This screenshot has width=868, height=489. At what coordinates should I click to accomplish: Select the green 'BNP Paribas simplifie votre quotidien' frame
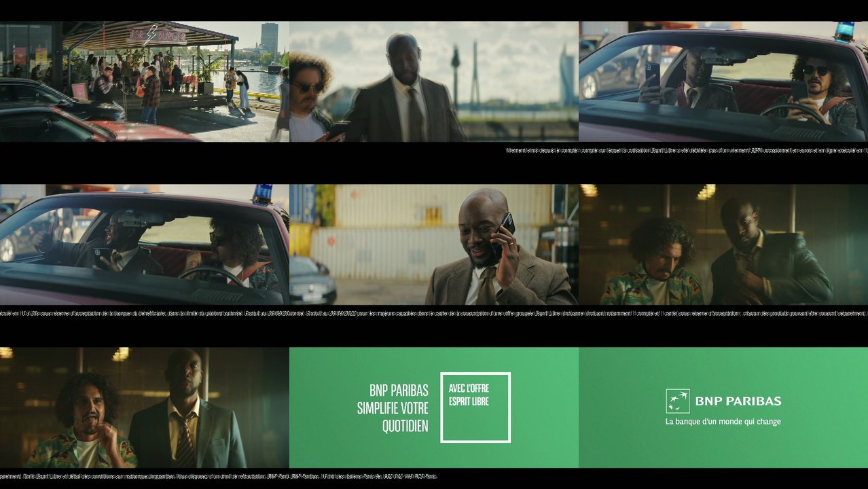pos(434,407)
